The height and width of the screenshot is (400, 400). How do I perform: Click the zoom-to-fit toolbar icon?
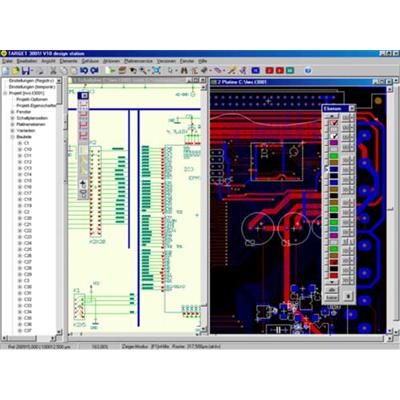pos(156,71)
